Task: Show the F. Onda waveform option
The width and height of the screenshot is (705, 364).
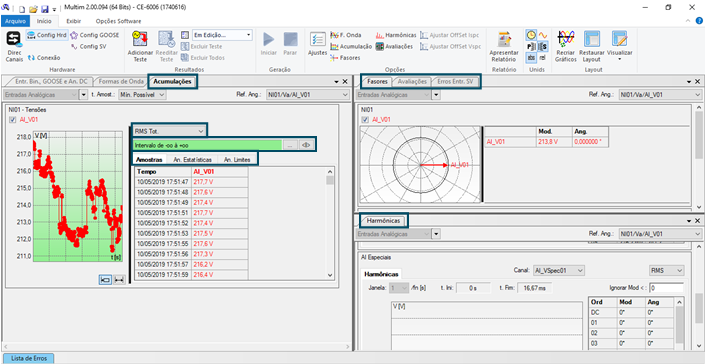Action: pyautogui.click(x=346, y=35)
